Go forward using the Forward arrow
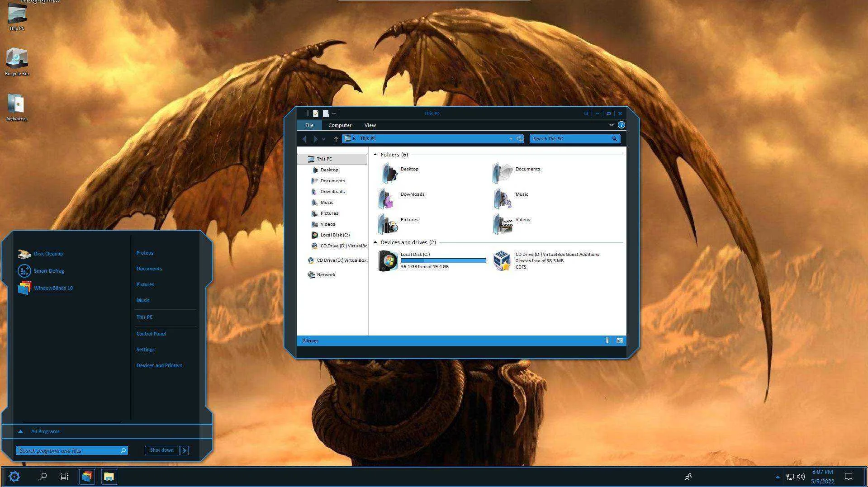 click(x=315, y=139)
